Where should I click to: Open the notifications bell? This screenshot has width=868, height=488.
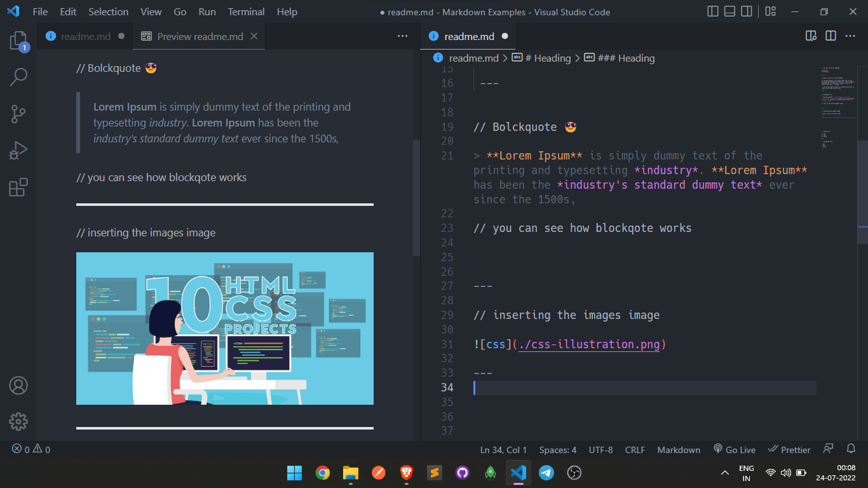(851, 449)
